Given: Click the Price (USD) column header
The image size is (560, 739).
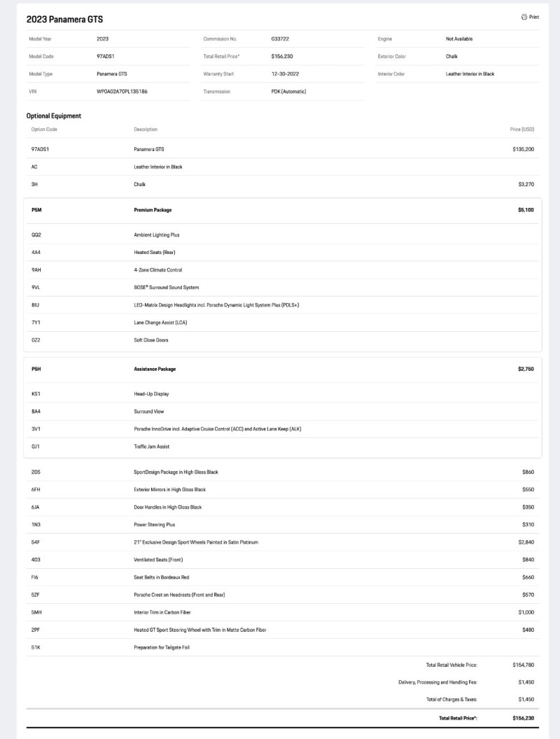Looking at the screenshot, I should point(521,129).
